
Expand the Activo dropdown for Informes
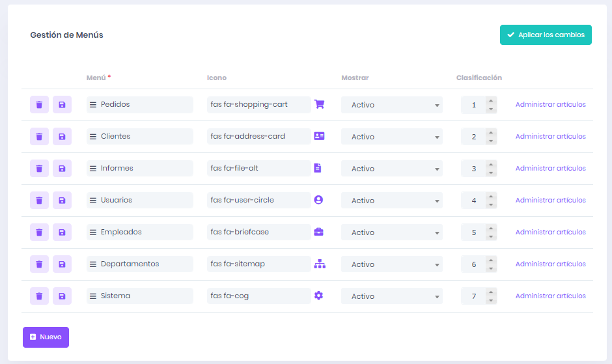point(391,169)
